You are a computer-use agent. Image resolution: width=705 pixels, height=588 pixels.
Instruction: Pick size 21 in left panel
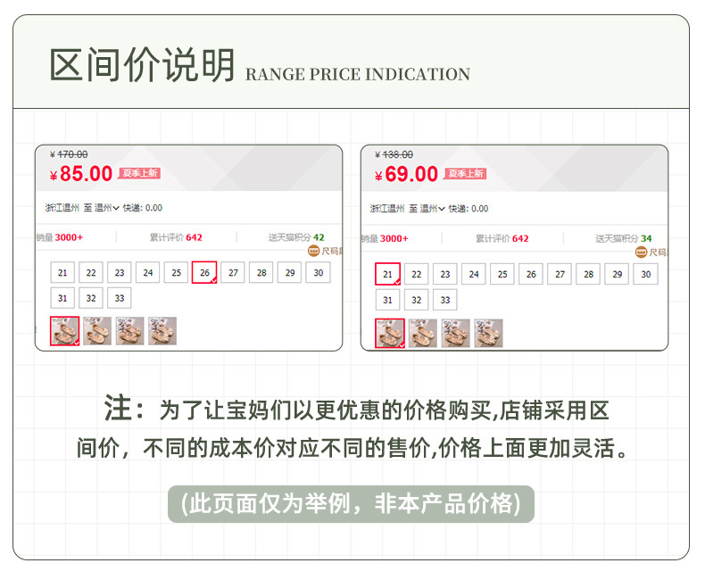[62, 273]
